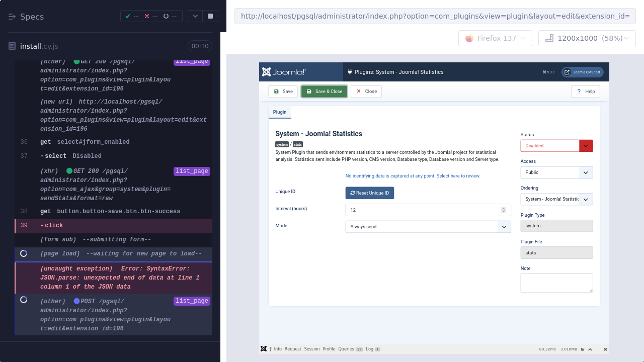
Task: Open the Session debug tab
Action: (312, 349)
